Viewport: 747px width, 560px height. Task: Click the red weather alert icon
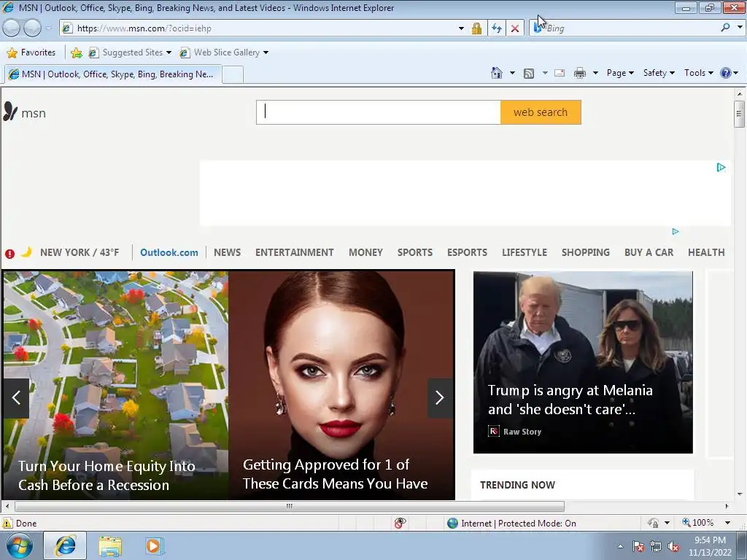pos(9,253)
